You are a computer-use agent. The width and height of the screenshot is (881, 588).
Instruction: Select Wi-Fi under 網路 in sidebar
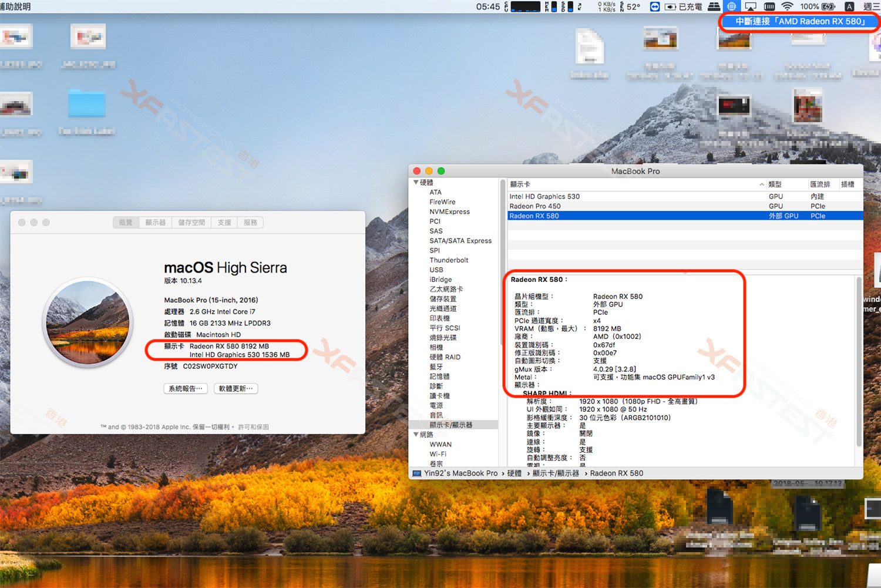click(x=438, y=454)
